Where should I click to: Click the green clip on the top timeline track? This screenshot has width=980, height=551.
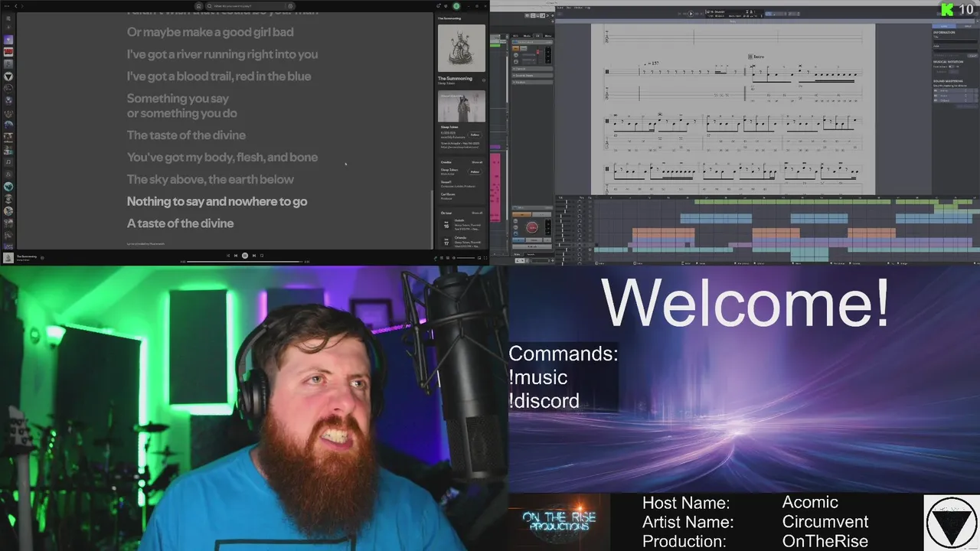point(792,201)
